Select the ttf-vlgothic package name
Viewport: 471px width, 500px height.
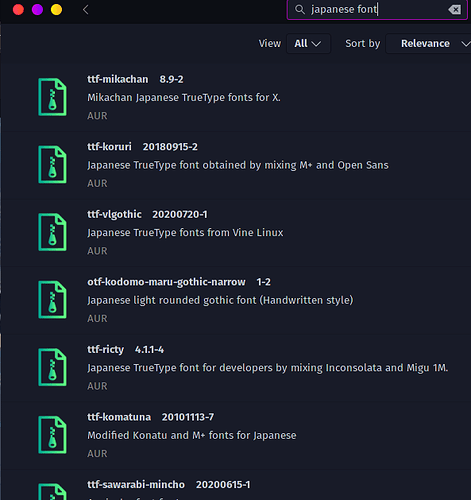114,214
